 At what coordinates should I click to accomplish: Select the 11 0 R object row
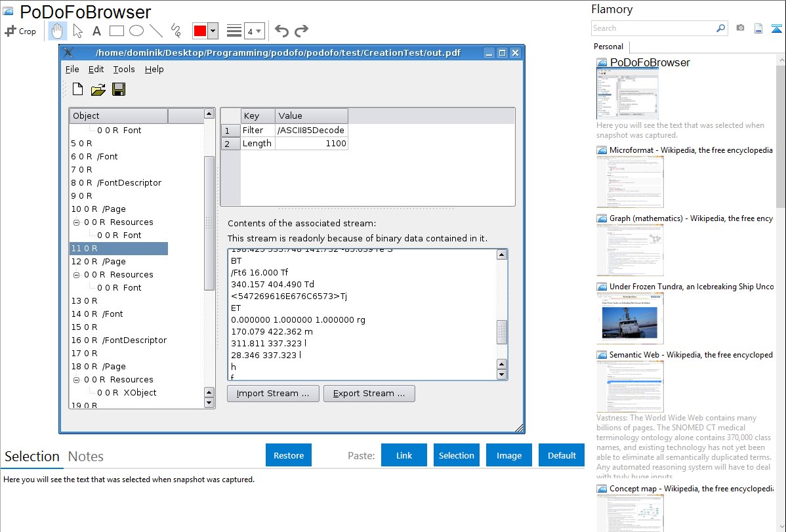point(119,248)
